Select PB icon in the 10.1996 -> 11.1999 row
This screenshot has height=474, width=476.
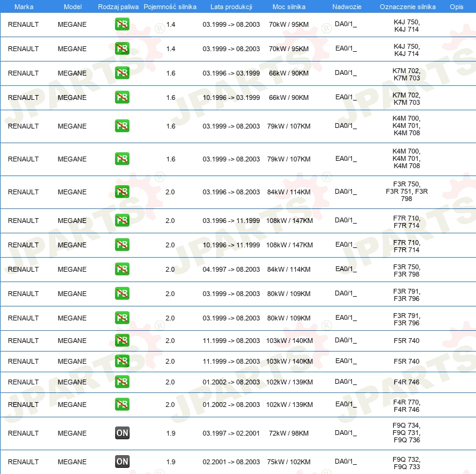[122, 245]
